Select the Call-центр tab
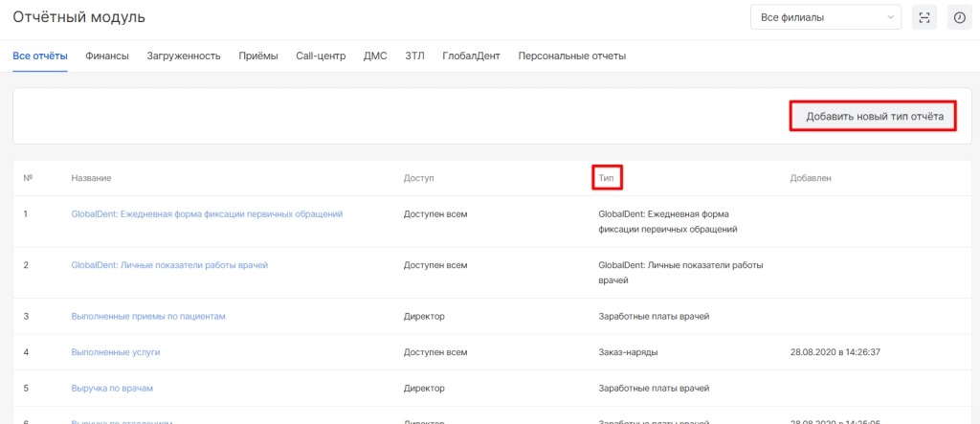The width and height of the screenshot is (980, 424). pos(321,56)
